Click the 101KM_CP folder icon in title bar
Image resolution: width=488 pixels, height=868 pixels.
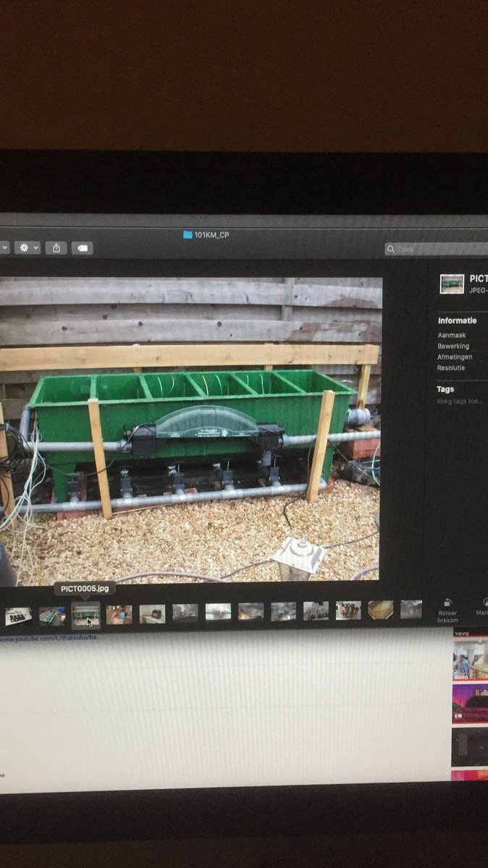(x=188, y=235)
